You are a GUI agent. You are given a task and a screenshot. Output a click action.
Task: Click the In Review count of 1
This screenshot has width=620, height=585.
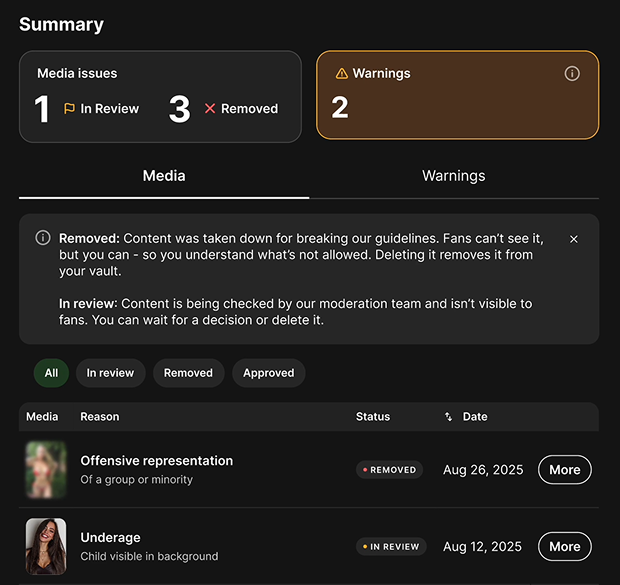click(x=42, y=109)
